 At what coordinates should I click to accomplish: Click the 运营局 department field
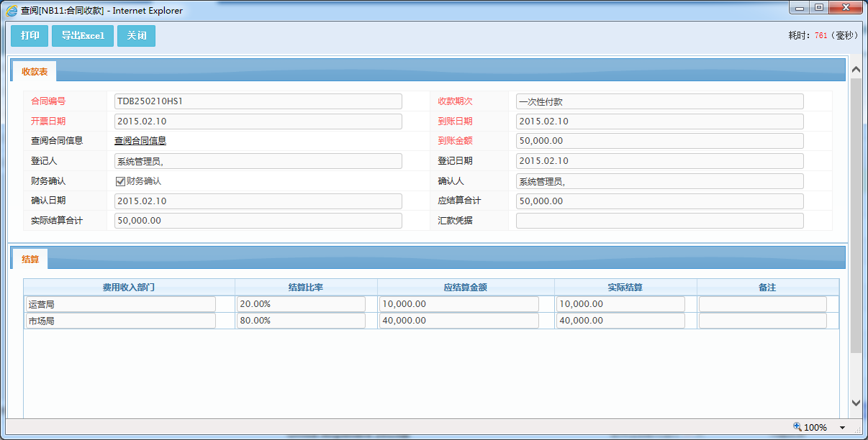click(120, 304)
